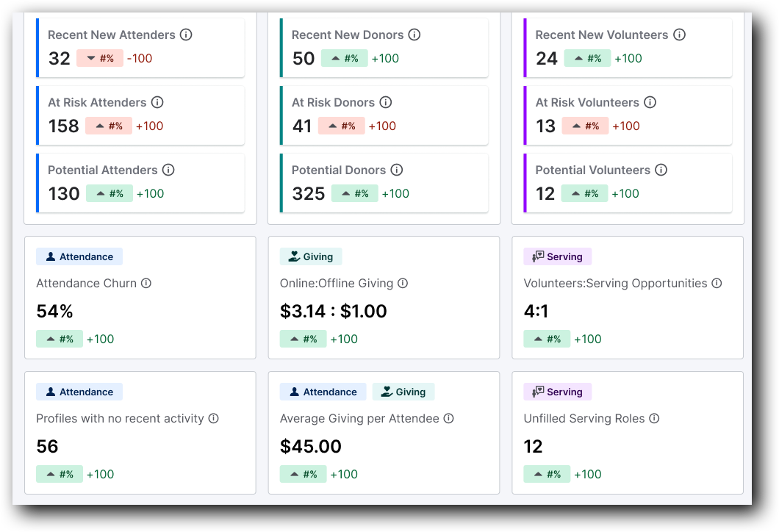Viewport: 779px width, 532px height.
Task: Open the Recent New Attenders info icon
Action: [x=187, y=35]
